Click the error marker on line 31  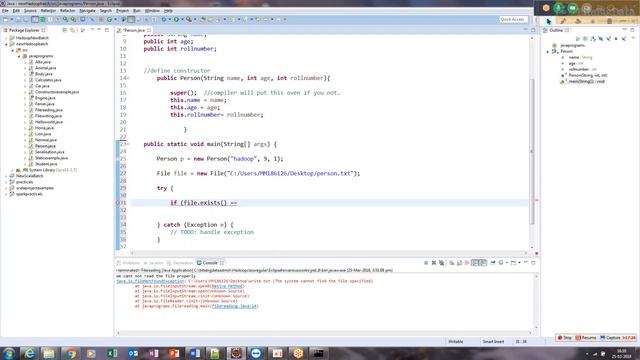[x=118, y=202]
